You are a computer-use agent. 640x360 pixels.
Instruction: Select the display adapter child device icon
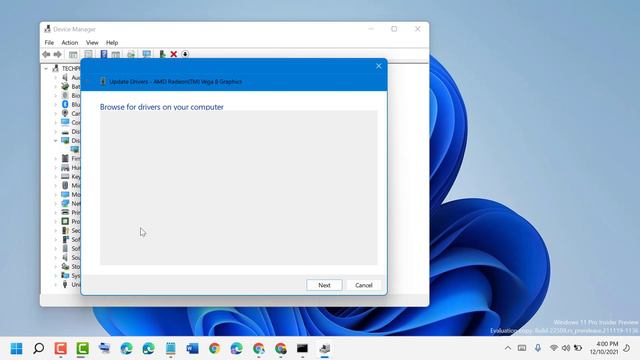click(75, 149)
